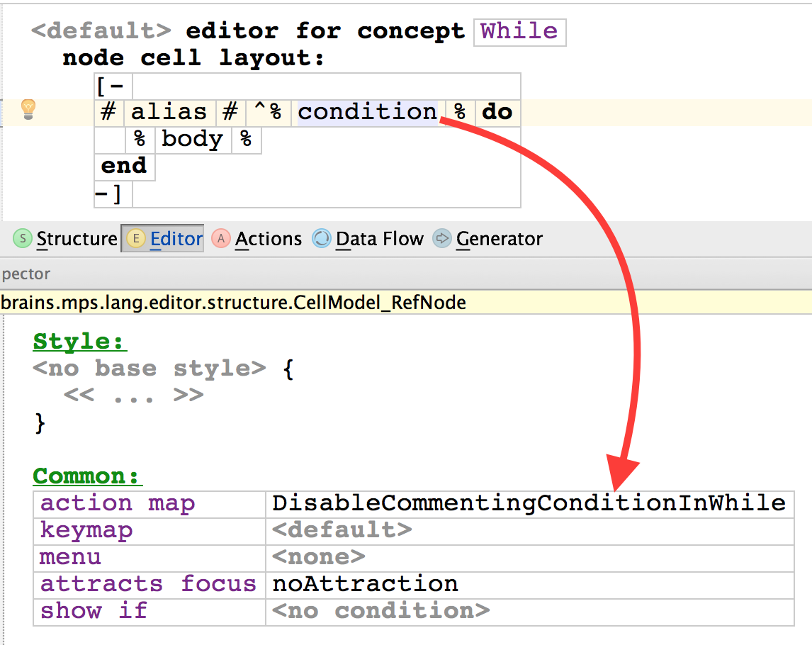Viewport: 812px width, 645px height.
Task: Open the Data Flow tab
Action: [x=379, y=239]
